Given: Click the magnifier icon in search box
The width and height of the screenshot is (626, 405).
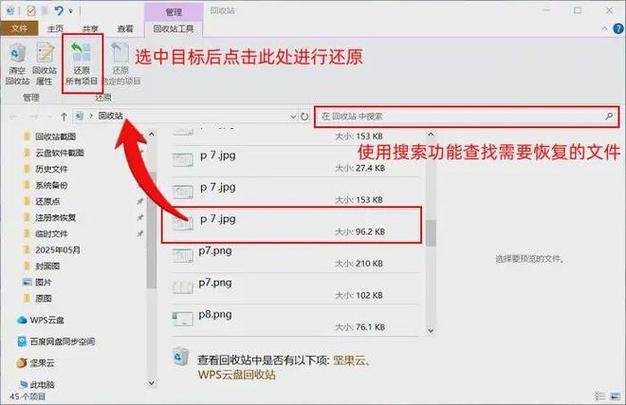Looking at the screenshot, I should click(609, 116).
